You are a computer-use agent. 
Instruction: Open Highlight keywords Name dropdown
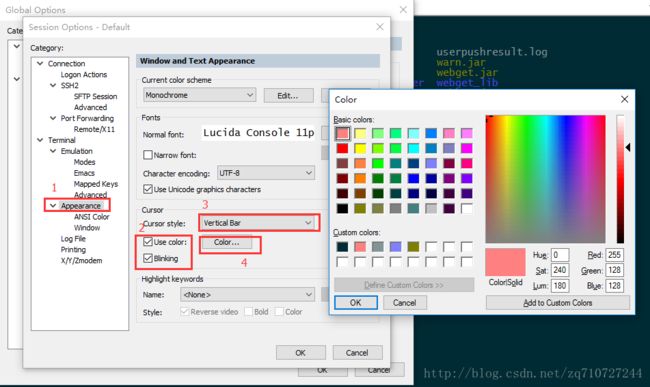[x=247, y=295]
